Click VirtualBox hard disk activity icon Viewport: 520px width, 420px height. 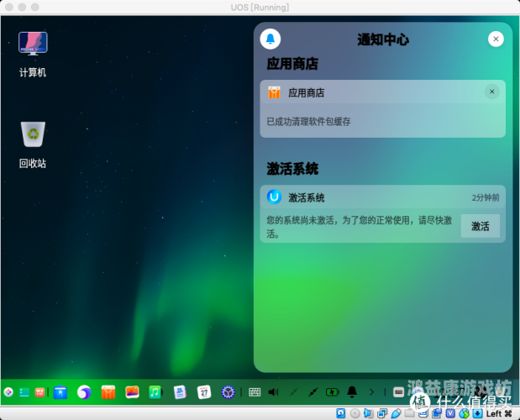pyautogui.click(x=340, y=413)
